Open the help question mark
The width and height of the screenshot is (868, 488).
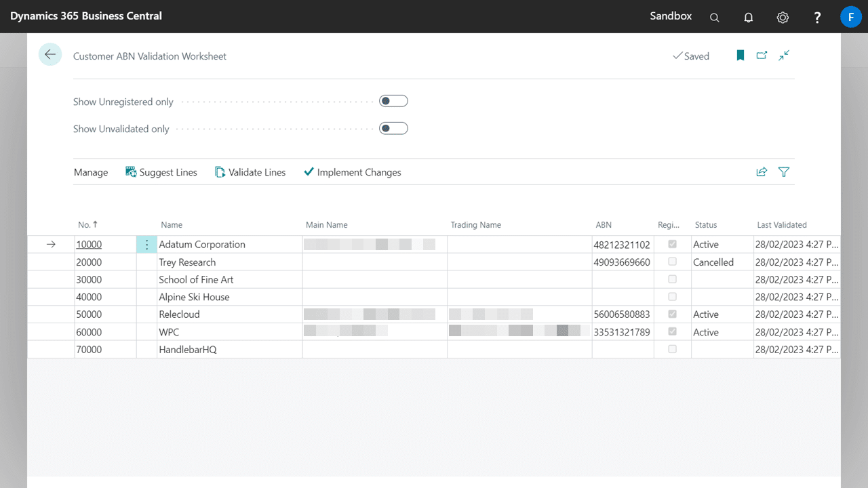(818, 18)
